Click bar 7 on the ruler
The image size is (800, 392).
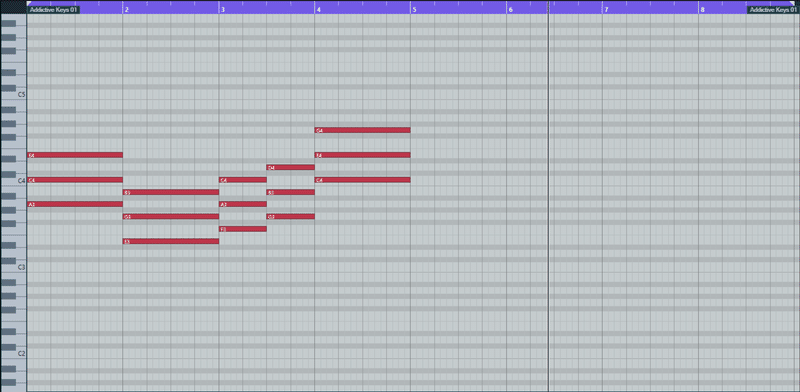pyautogui.click(x=606, y=10)
